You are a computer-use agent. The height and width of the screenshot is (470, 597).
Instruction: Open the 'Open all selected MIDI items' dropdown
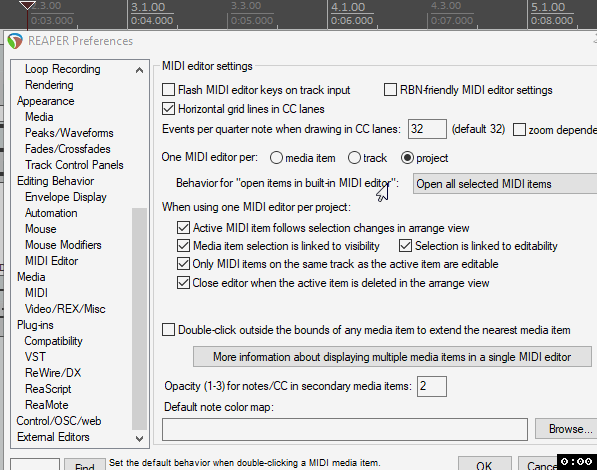pyautogui.click(x=505, y=184)
